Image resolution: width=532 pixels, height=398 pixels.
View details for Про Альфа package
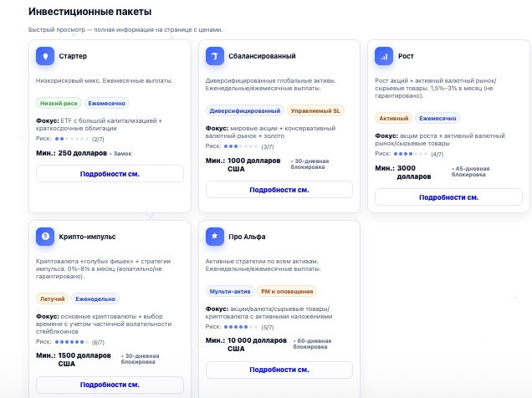[x=279, y=370]
